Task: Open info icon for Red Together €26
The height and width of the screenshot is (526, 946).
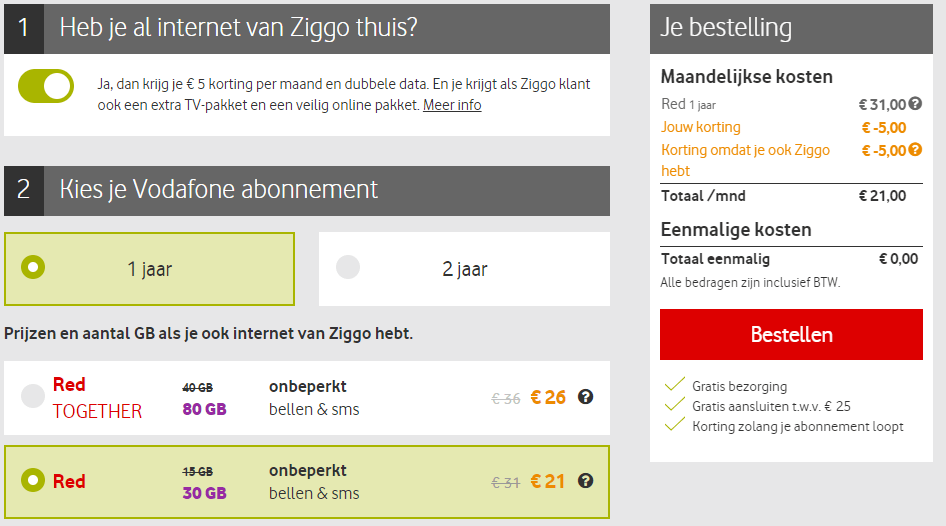Action: [586, 397]
